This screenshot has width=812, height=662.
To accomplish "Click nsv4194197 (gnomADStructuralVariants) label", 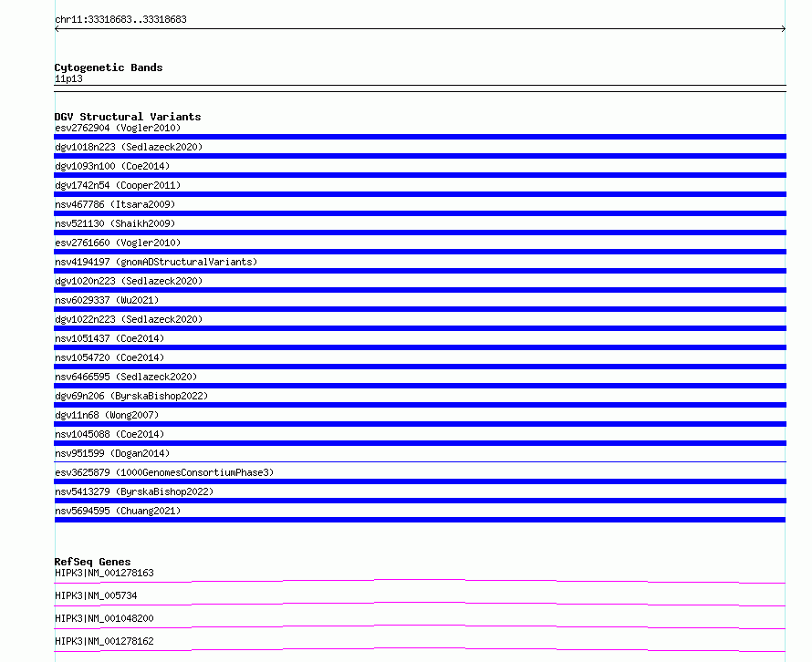I will 156,262.
